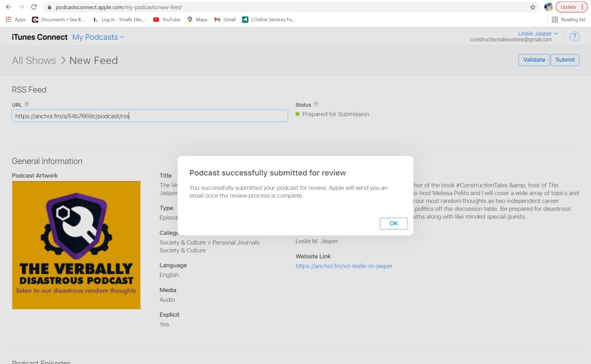Click the podcast artwork thumbnail

76,245
